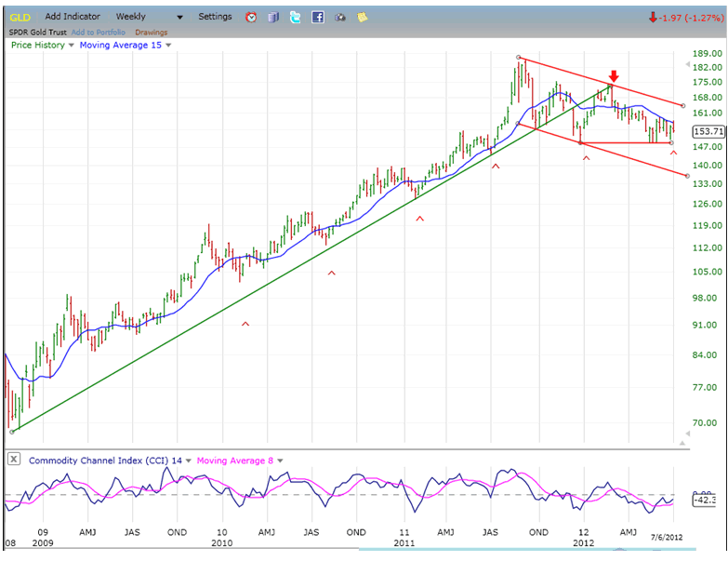Close the CCI indicator panel
The width and height of the screenshot is (728, 561).
14,460
